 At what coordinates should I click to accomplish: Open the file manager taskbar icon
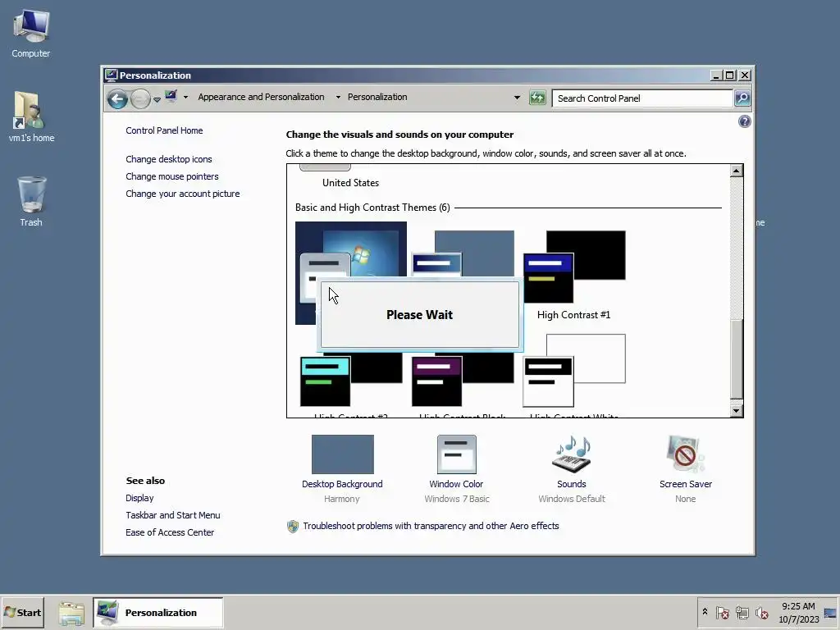pos(71,613)
